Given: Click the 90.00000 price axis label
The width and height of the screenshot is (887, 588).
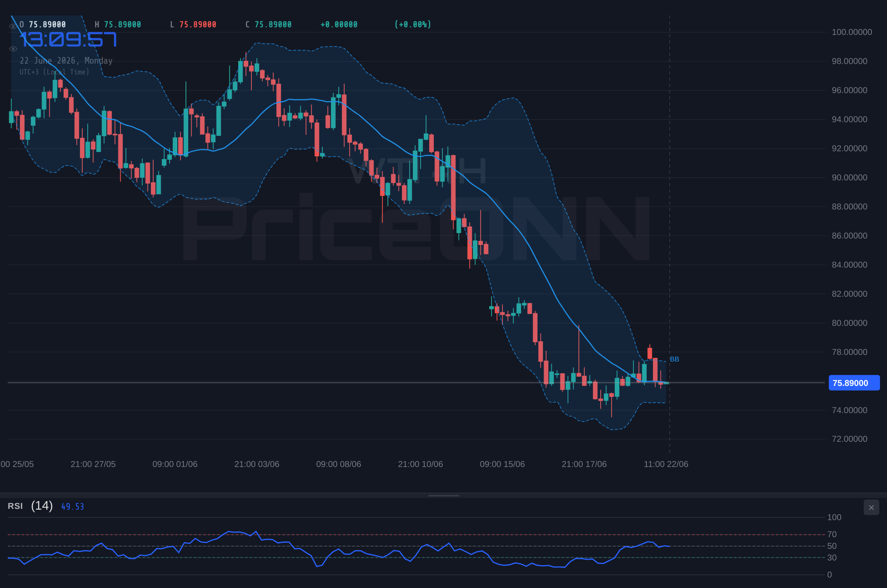Looking at the screenshot, I should 849,178.
